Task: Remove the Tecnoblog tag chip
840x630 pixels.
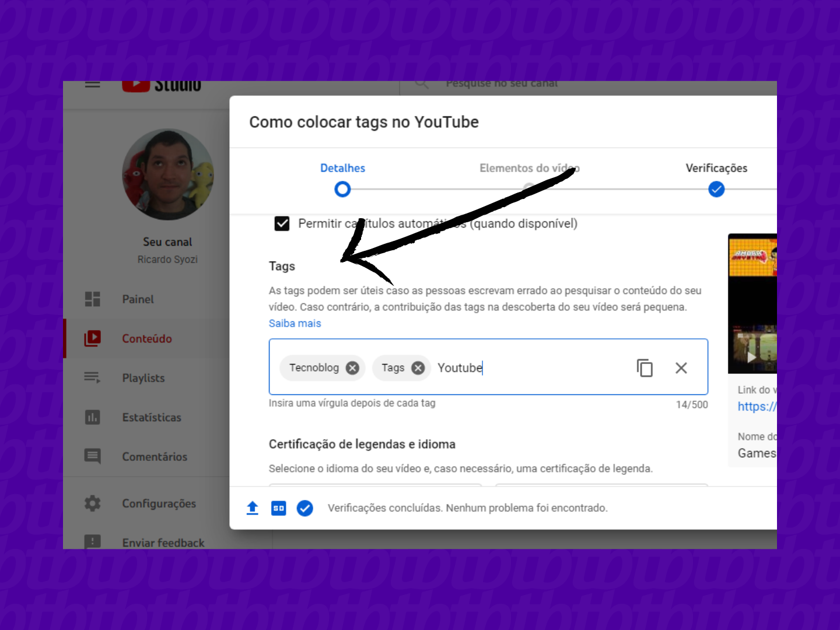Action: [352, 368]
